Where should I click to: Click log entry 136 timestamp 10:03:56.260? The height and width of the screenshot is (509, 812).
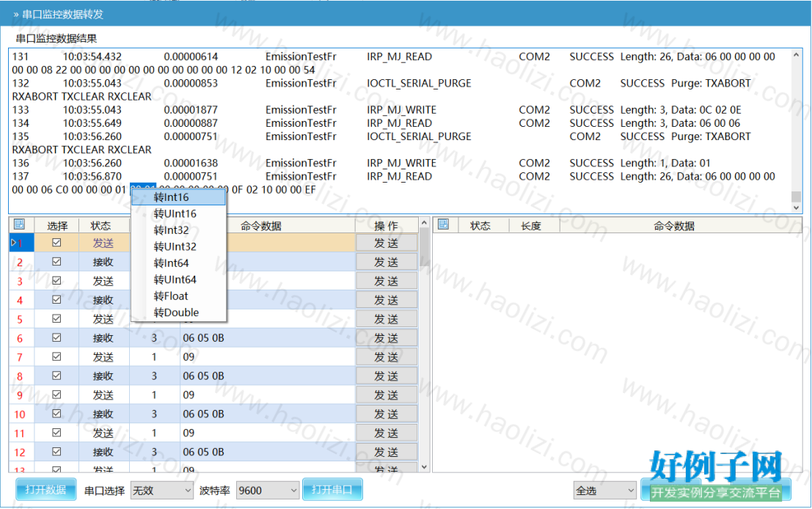point(92,163)
